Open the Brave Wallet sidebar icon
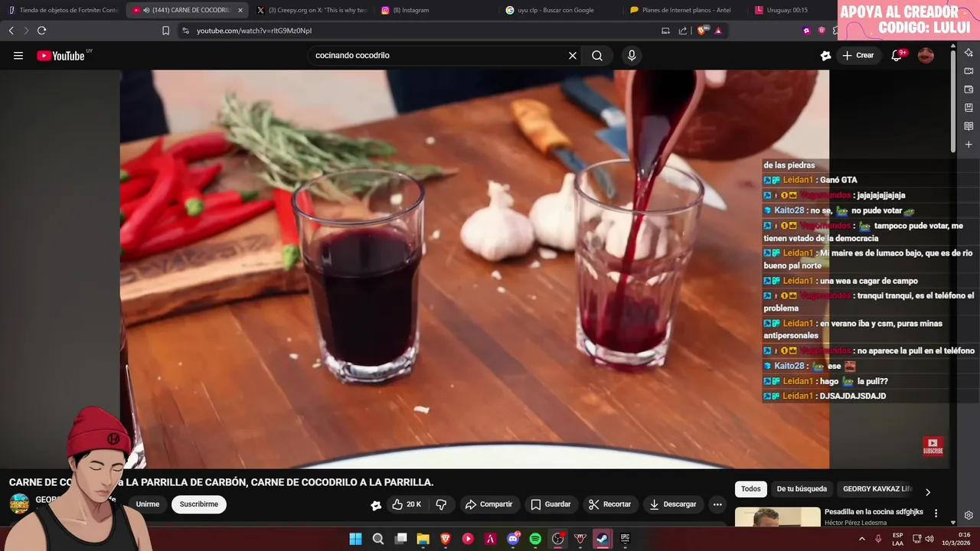The image size is (980, 551). point(969,90)
